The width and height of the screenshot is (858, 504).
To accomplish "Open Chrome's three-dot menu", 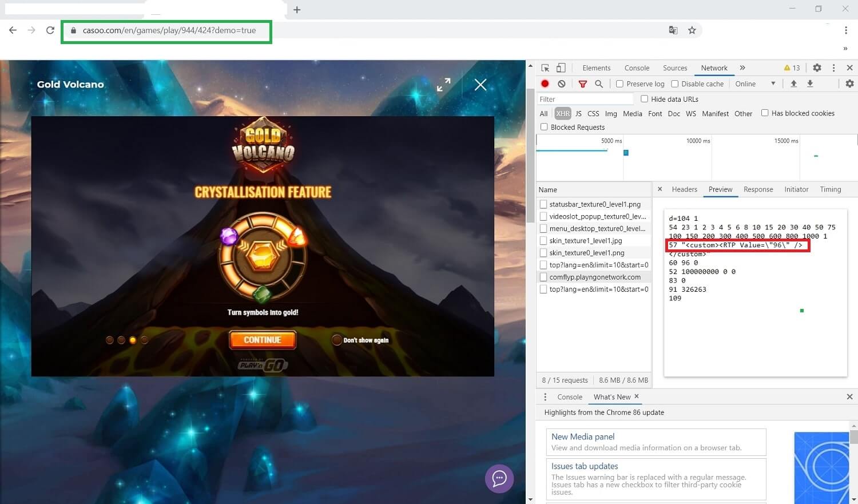I will click(x=845, y=30).
